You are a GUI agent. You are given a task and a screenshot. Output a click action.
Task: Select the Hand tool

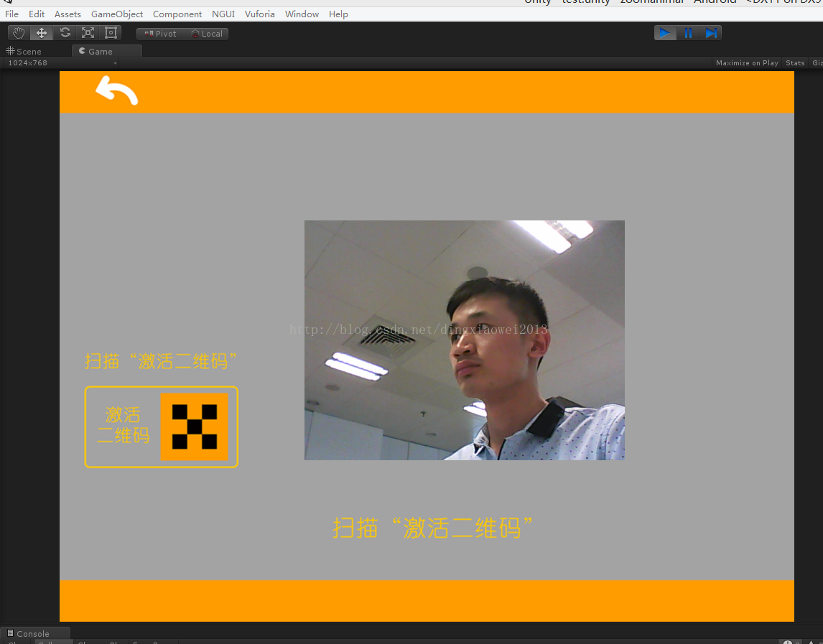[19, 33]
